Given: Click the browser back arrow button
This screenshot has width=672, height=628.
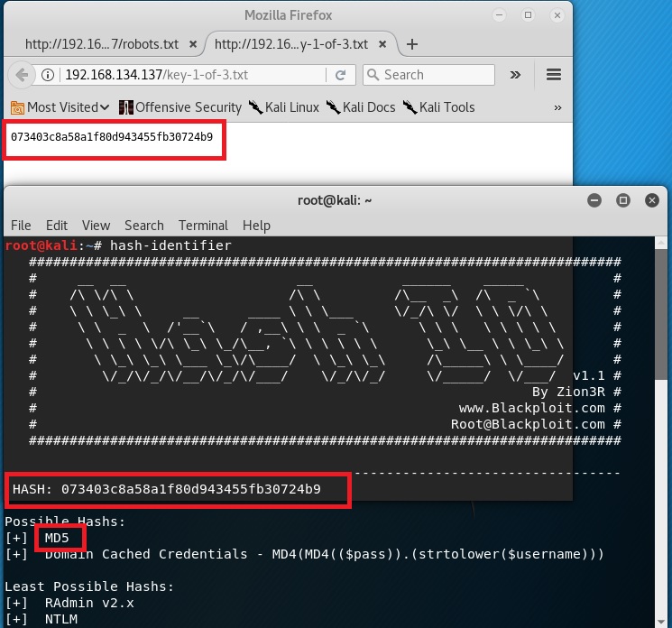Looking at the screenshot, I should tap(20, 75).
